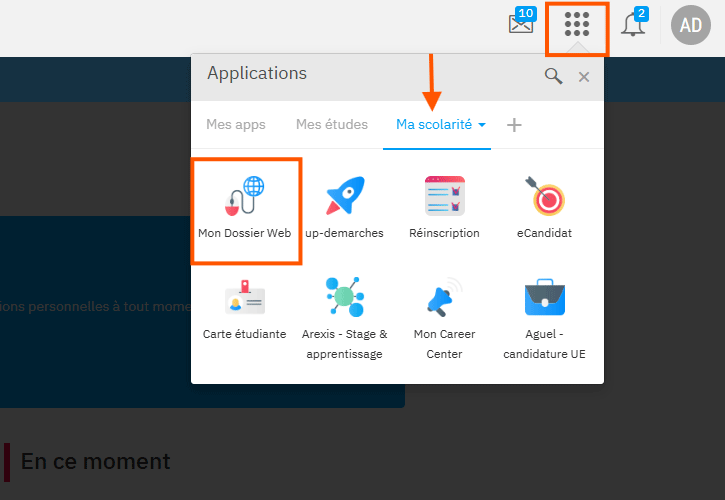View notifications from the bell icon
The width and height of the screenshot is (725, 500).
pos(633,25)
